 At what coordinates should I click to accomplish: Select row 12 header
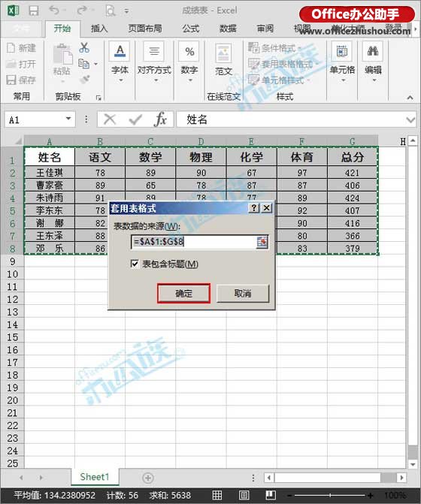coord(13,299)
